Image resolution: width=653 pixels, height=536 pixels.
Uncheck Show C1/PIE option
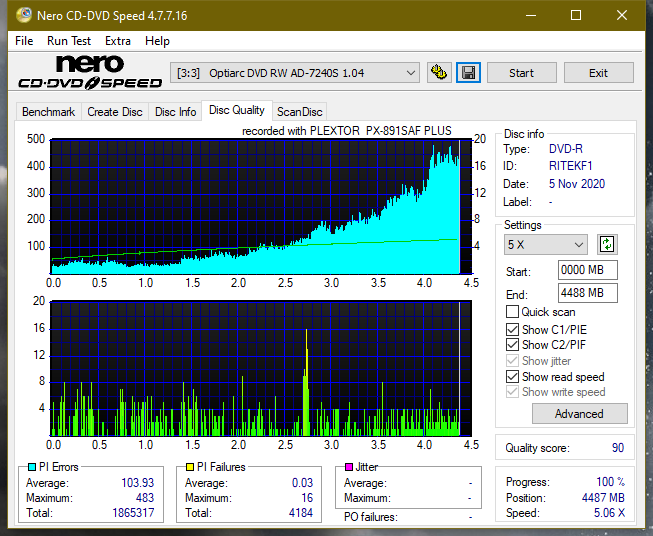(x=512, y=329)
